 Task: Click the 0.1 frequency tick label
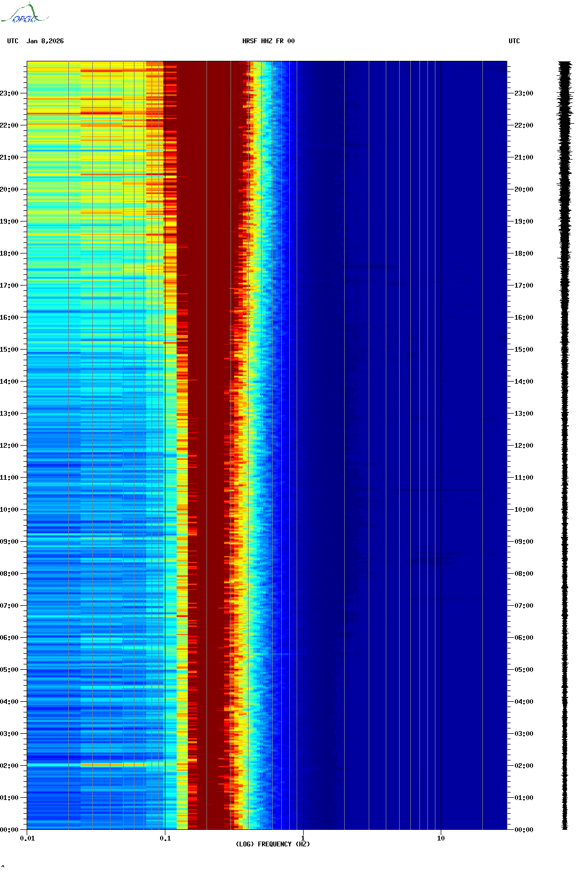[x=165, y=838]
